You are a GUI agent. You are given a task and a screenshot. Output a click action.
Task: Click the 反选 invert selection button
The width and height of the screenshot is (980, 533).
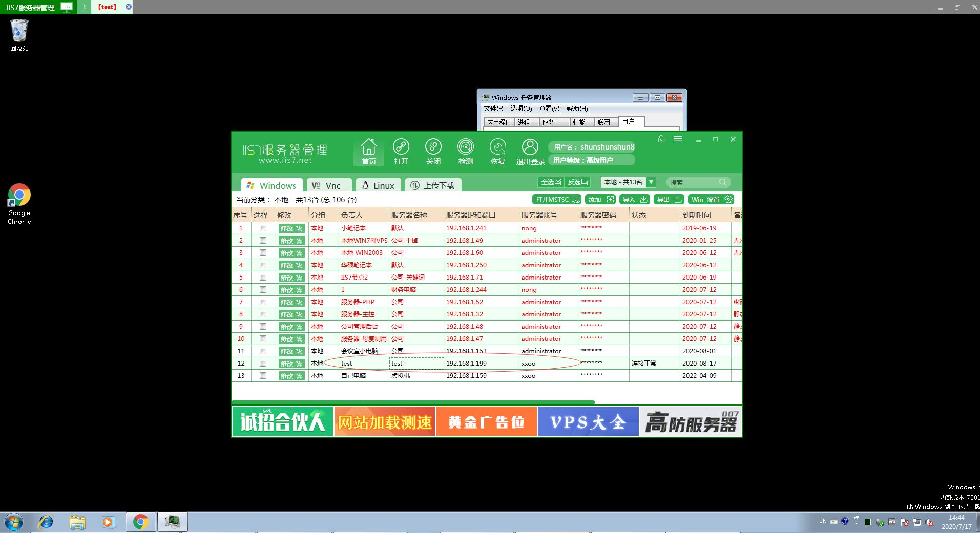coord(577,182)
